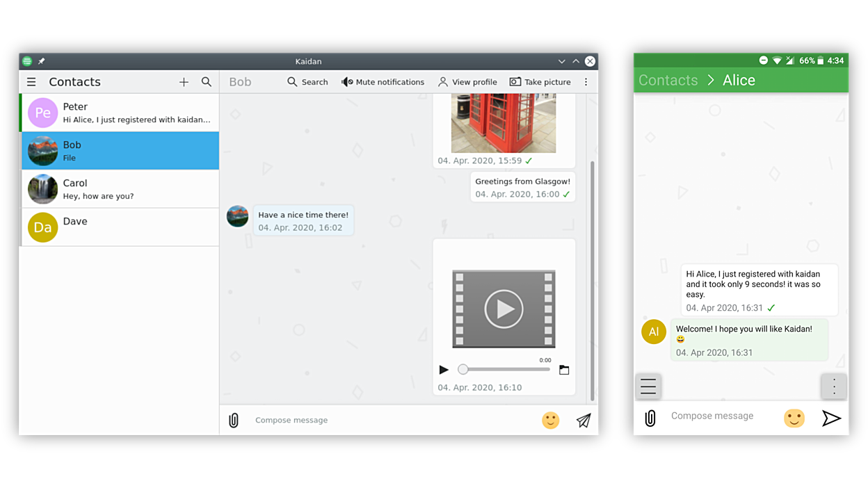868x488 pixels.
Task: Select Peter in the contacts list
Action: (120, 113)
